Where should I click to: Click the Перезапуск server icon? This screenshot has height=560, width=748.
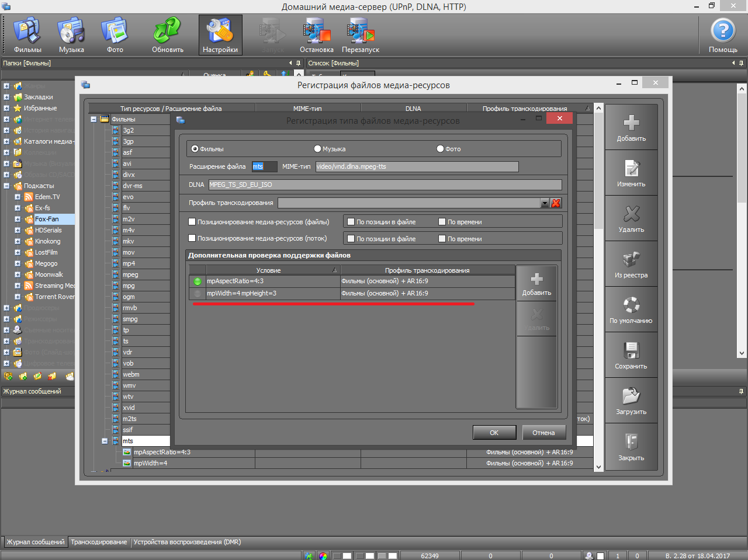click(x=361, y=35)
